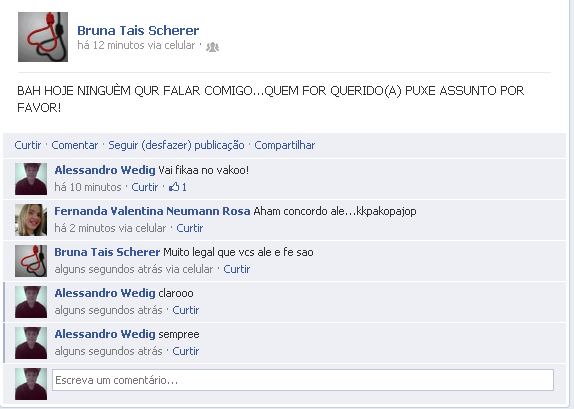Screen dimensions: 574x409
Task: Open Fernanda Valentina Neumann Rosa name link
Action: point(152,211)
